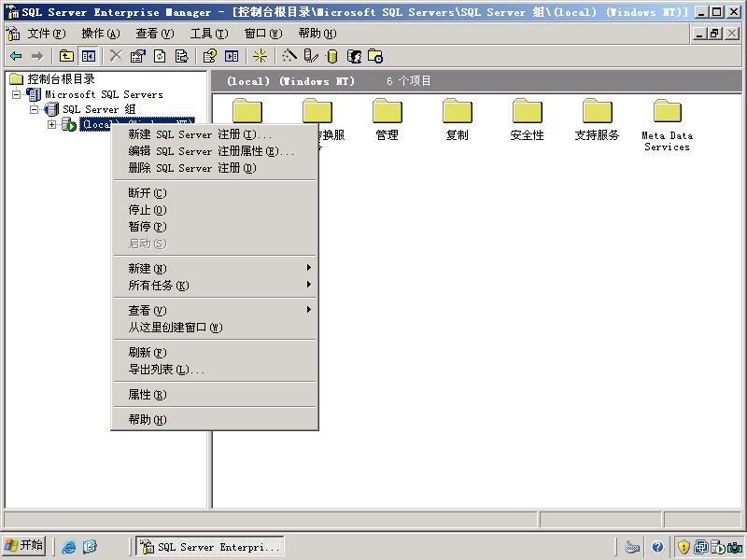Click the SQL Server Service Manager tray icon
Screen dimensions: 747x560
point(717,547)
